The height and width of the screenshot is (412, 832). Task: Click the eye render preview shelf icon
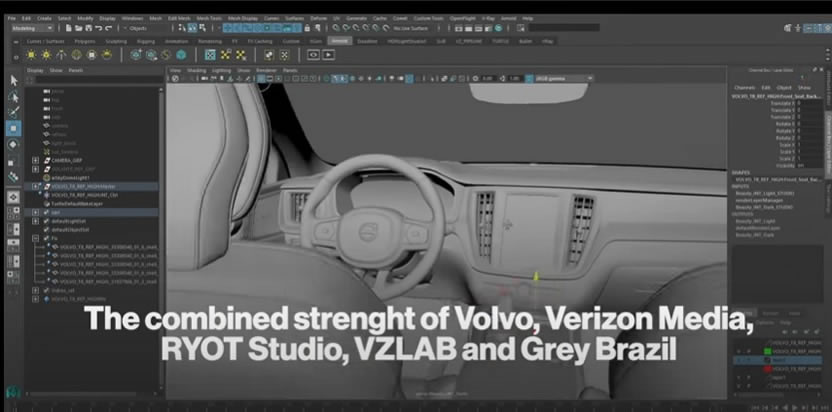[x=313, y=54]
